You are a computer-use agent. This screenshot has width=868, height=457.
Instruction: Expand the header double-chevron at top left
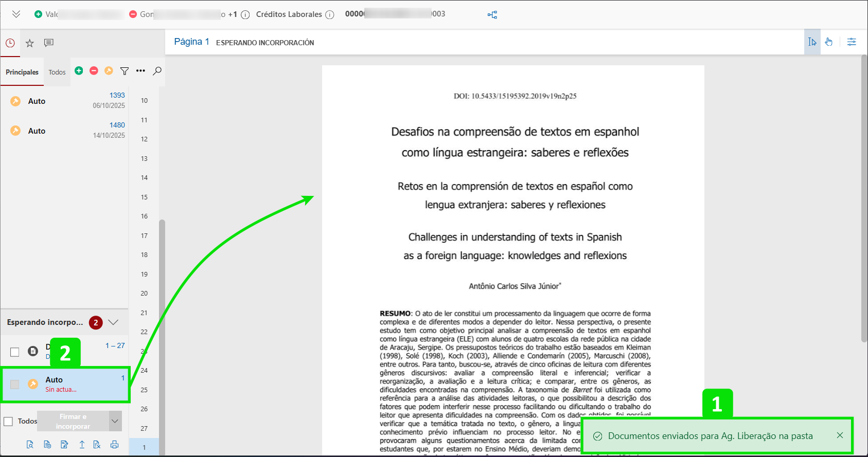16,14
